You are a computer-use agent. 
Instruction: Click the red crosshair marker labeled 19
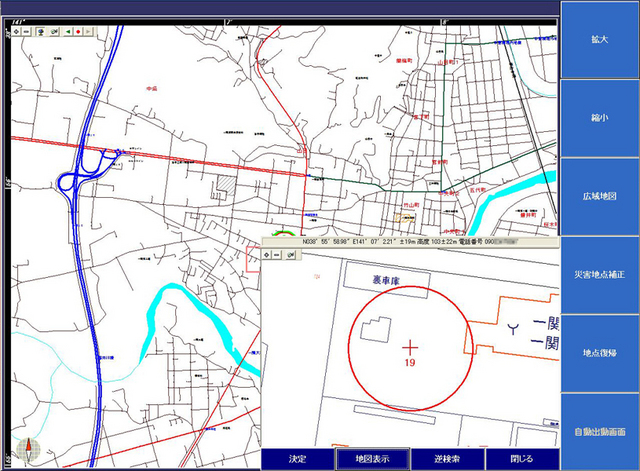pos(410,348)
